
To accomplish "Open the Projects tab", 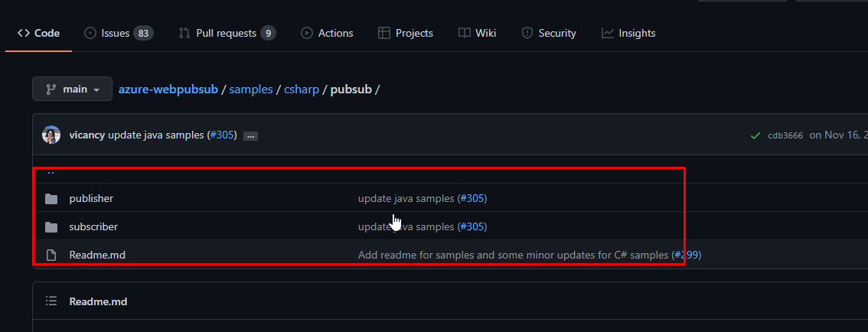I will tap(406, 33).
